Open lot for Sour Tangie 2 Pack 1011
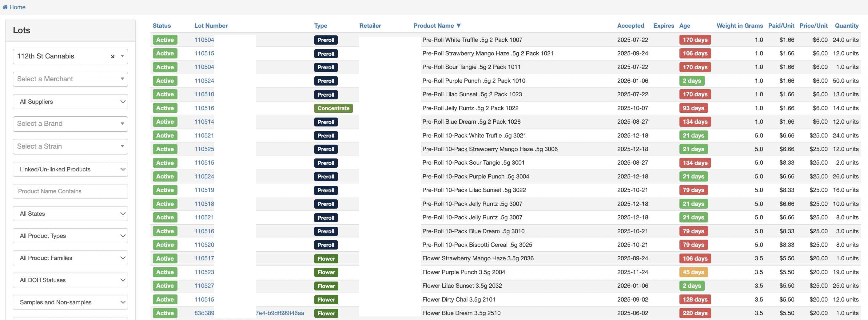 (x=204, y=67)
